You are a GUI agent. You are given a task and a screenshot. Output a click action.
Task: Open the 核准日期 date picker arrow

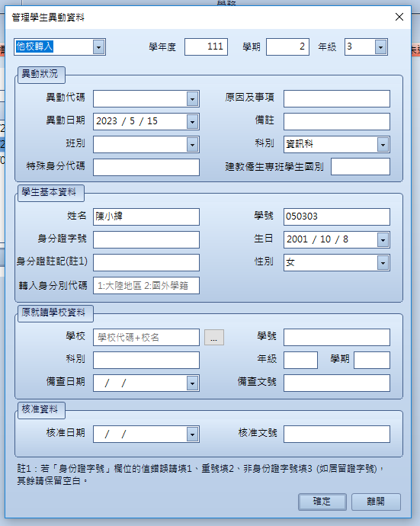pyautogui.click(x=192, y=435)
